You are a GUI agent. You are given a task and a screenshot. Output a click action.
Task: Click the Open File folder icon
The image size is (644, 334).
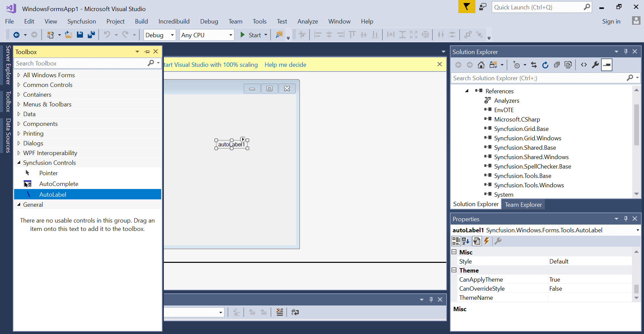point(68,35)
